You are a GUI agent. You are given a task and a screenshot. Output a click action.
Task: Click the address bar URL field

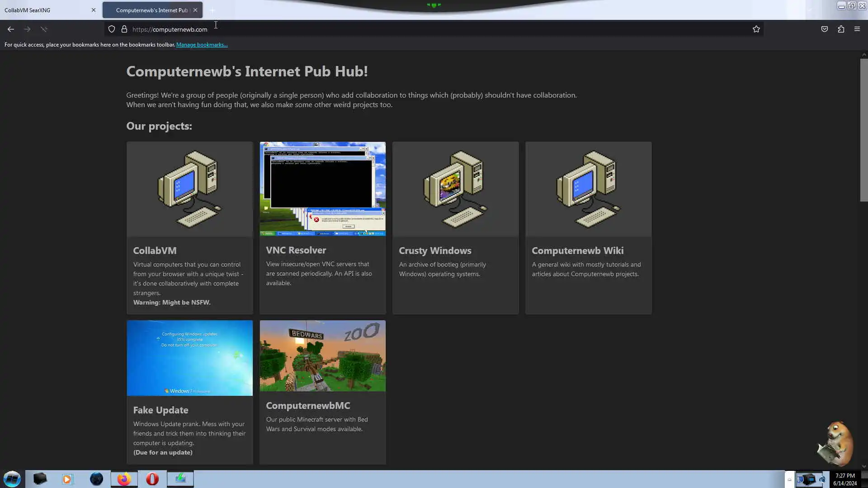click(x=407, y=29)
